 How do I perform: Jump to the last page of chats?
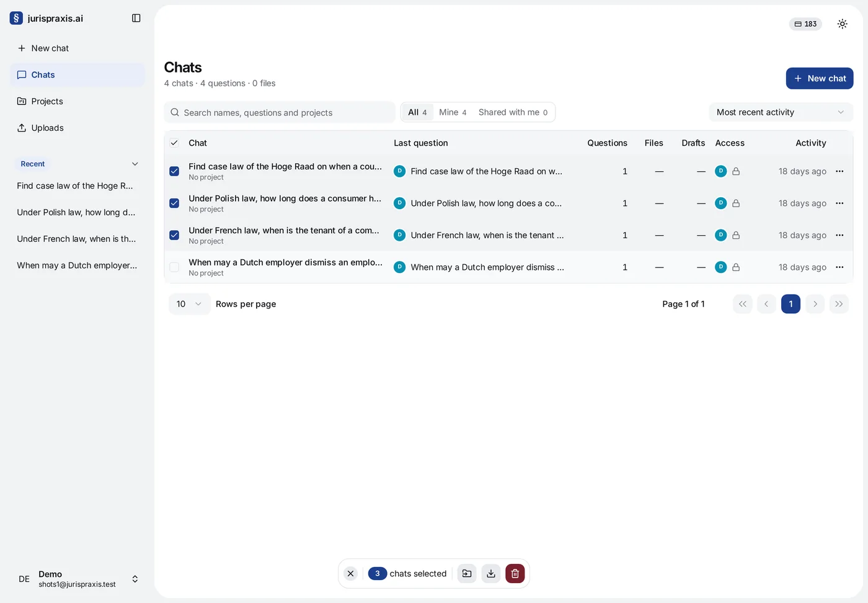click(x=839, y=304)
